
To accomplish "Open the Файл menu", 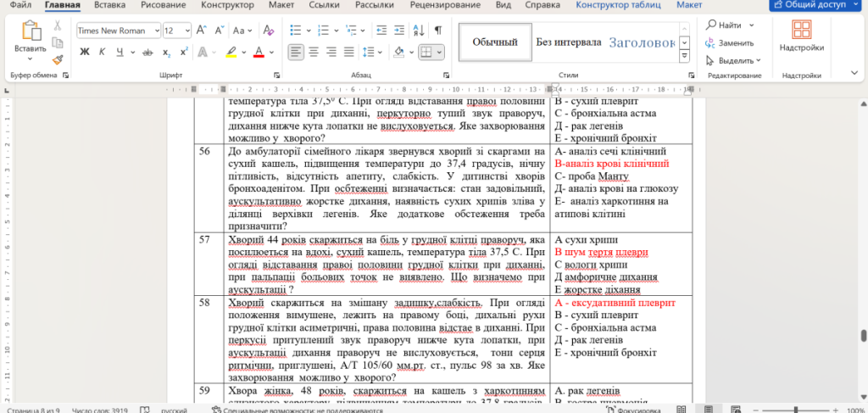I will [20, 6].
